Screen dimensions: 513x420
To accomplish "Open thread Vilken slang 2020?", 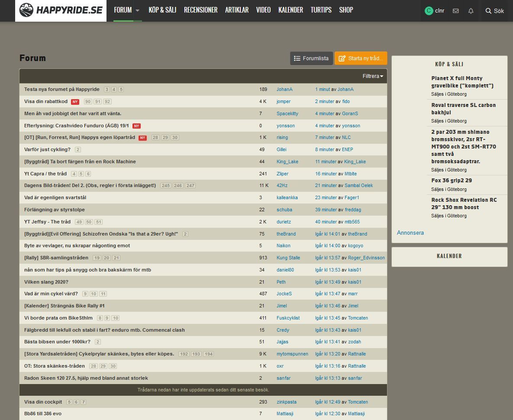I will point(46,282).
